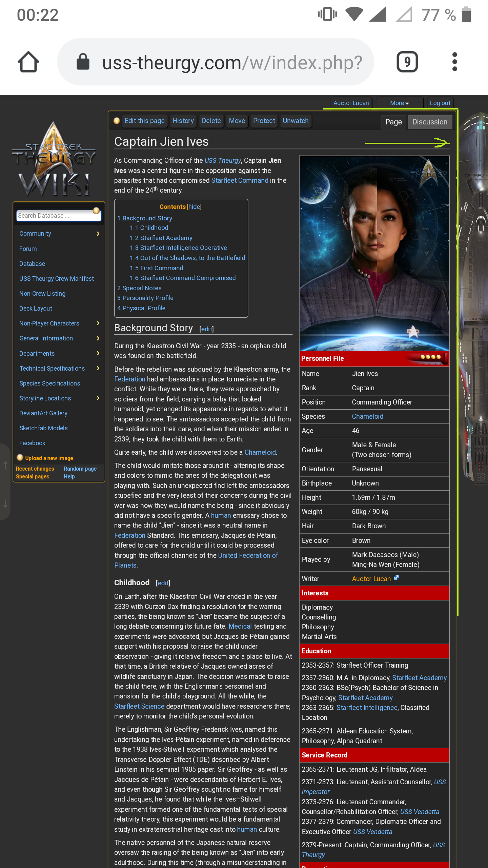Screen dimensions: 488x868
Task: Open the page History
Action: 183,121
